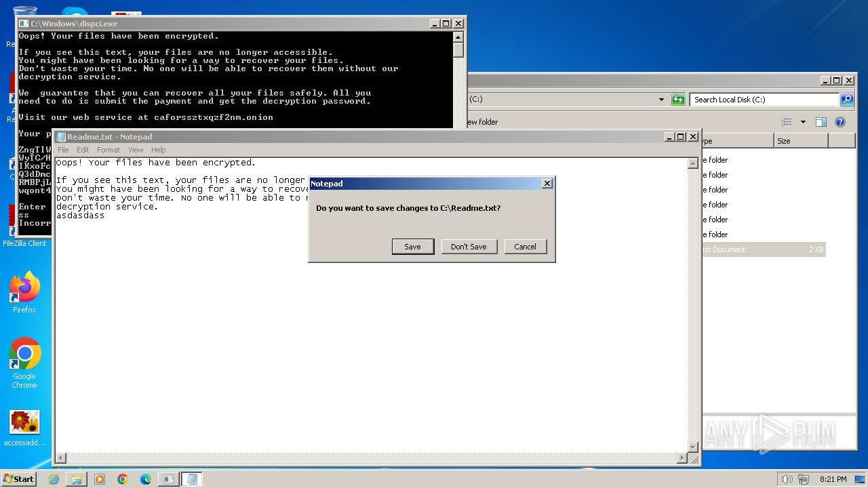Click the system tray volume icon
This screenshot has height=488, width=868.
pyautogui.click(x=787, y=479)
